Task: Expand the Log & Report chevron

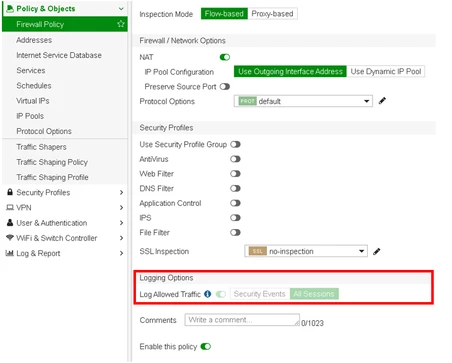Action: [x=121, y=253]
